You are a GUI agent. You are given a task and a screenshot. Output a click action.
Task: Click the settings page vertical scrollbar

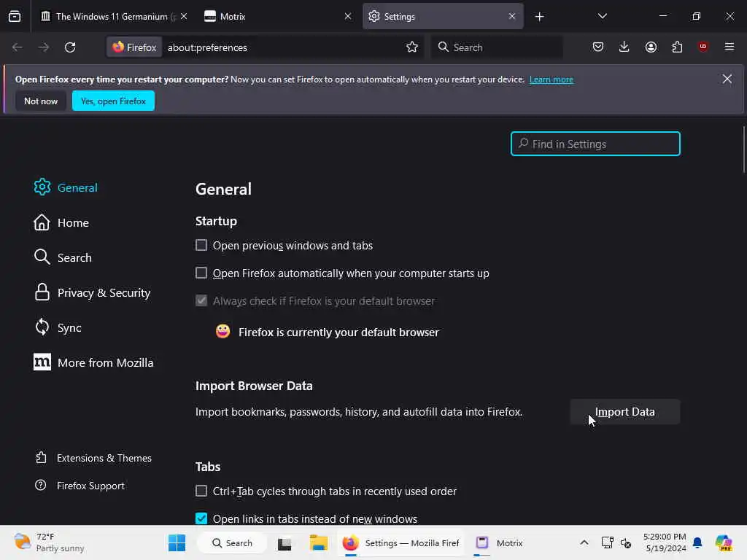pos(743,150)
